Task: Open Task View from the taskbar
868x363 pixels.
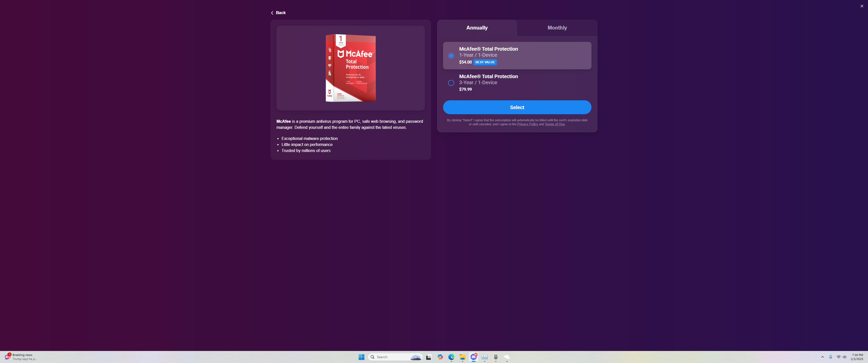Action: (x=429, y=357)
